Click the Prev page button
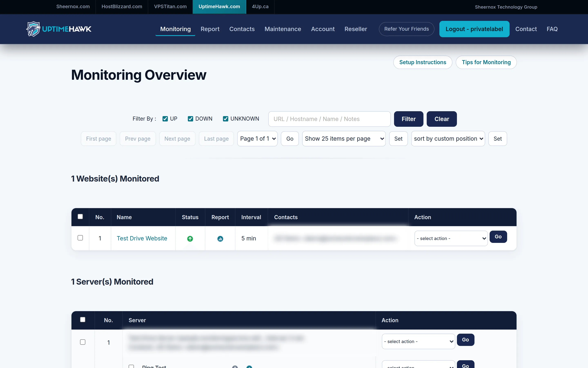The width and height of the screenshot is (588, 368). click(x=138, y=139)
